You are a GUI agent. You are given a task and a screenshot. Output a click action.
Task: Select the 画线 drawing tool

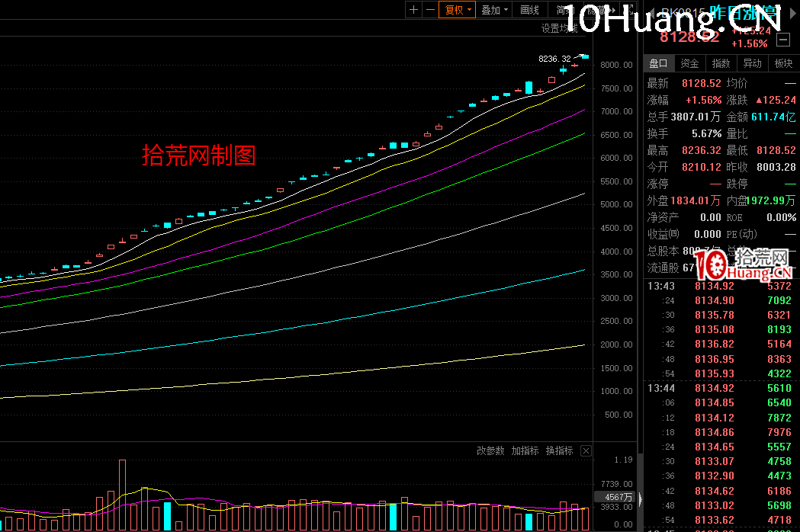tap(529, 10)
